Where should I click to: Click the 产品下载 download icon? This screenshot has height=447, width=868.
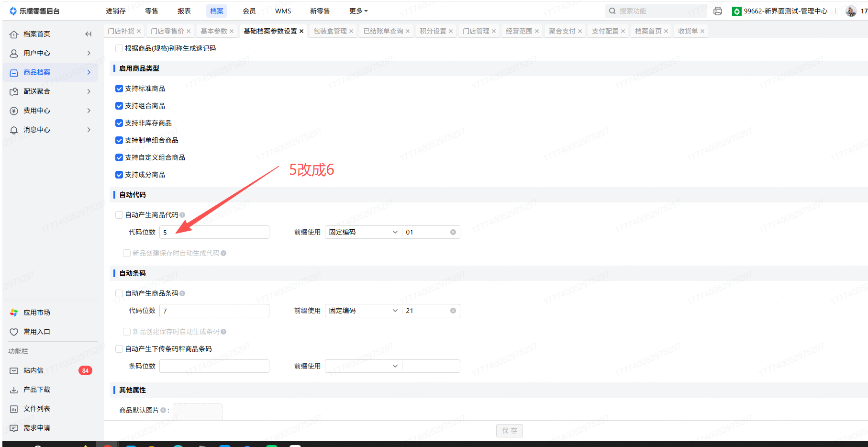14,390
